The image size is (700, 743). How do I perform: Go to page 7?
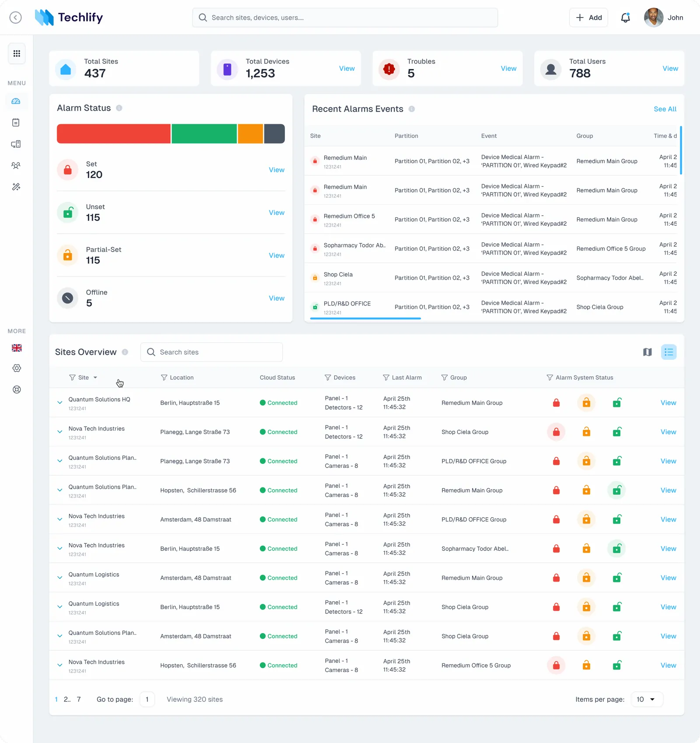click(x=79, y=699)
